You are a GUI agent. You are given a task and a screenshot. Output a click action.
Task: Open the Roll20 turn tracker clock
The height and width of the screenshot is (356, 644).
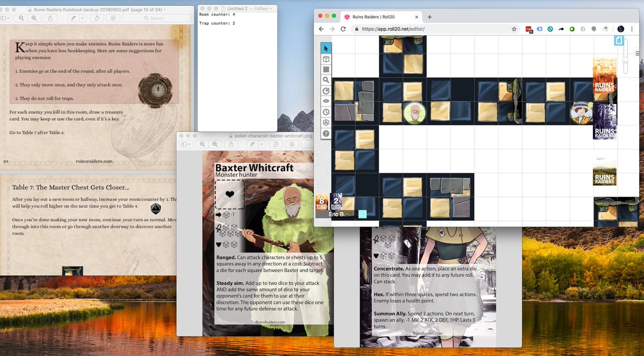coord(326,112)
